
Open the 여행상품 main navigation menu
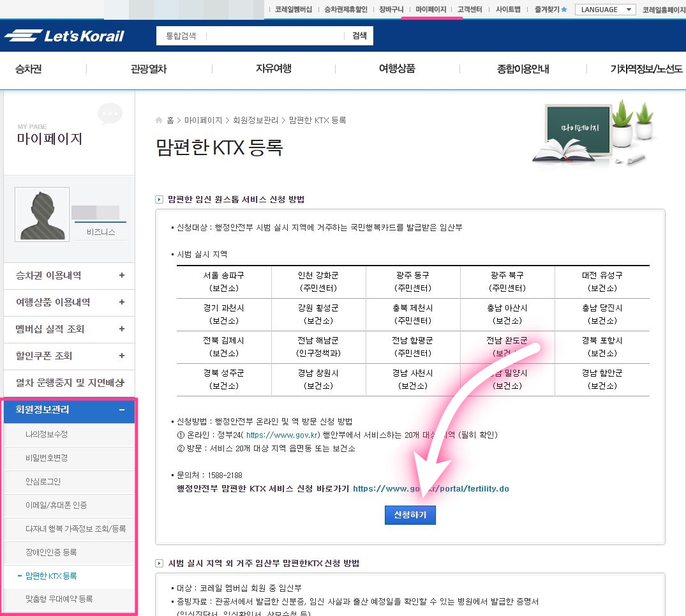[397, 69]
